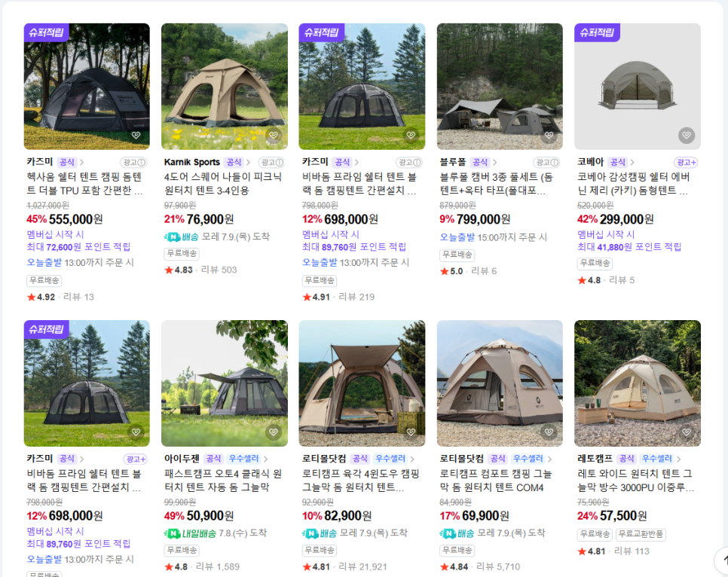The width and height of the screenshot is (728, 577).
Task: Click 리뷰 1,589 review count
Action: [218, 566]
